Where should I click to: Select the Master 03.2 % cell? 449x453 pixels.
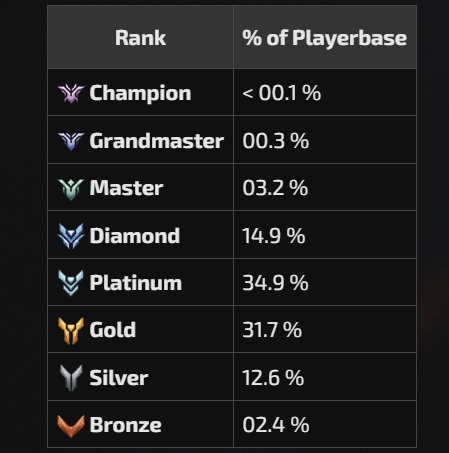coord(325,187)
